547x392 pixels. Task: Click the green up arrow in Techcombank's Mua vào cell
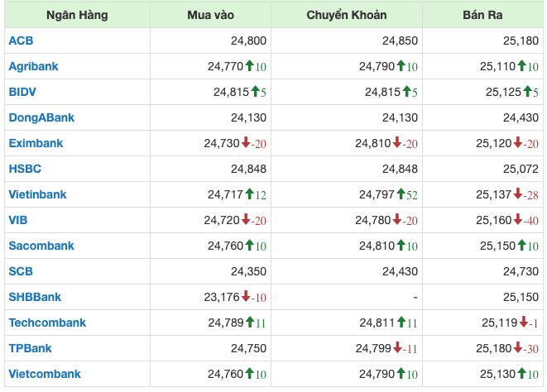(251, 323)
